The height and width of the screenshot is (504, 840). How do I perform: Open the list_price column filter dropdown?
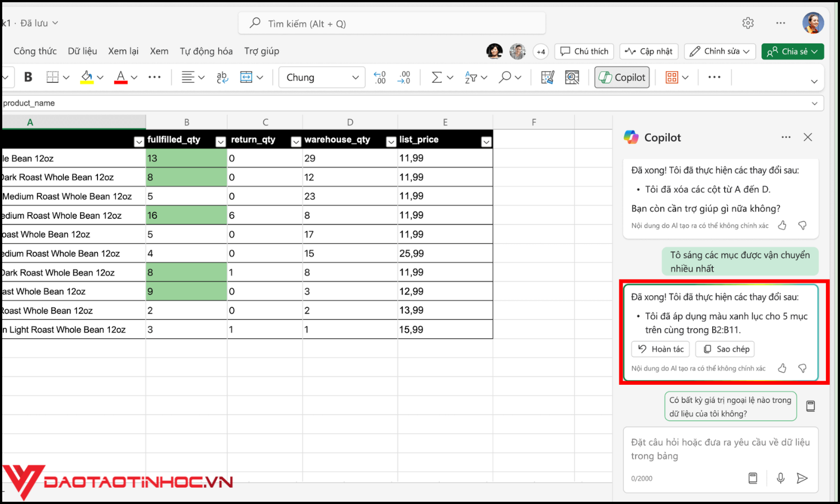(486, 142)
